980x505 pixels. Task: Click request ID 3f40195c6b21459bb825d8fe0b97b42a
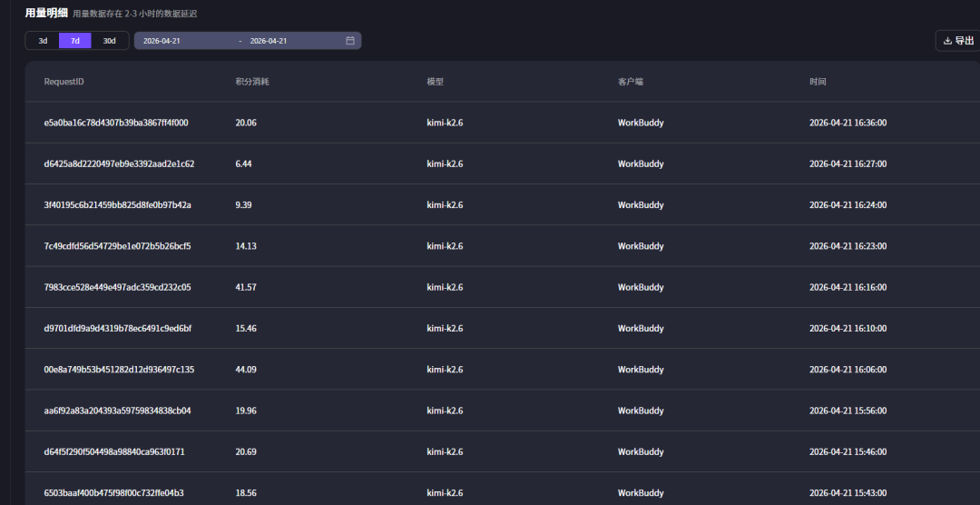point(117,205)
